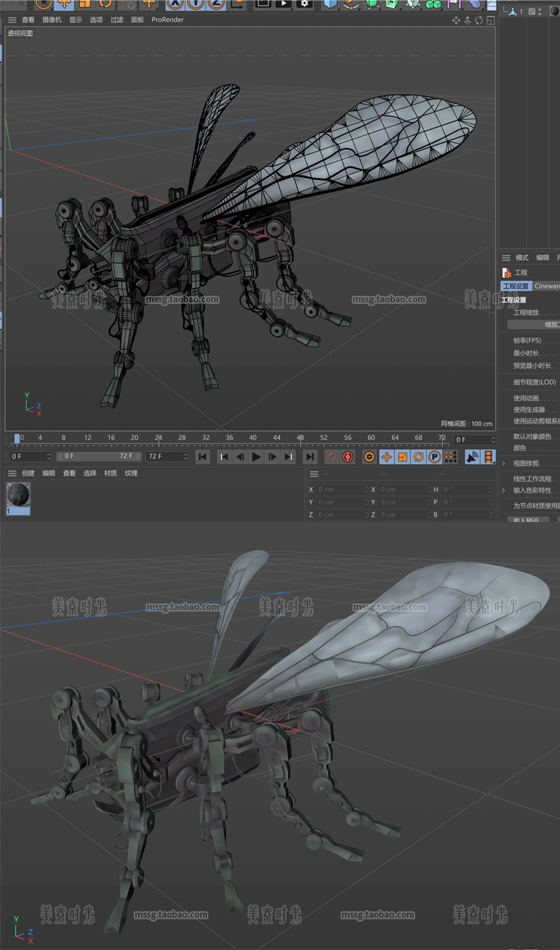Open the 选项 options menu
Viewport: 560px width, 950px height.
pyautogui.click(x=96, y=20)
